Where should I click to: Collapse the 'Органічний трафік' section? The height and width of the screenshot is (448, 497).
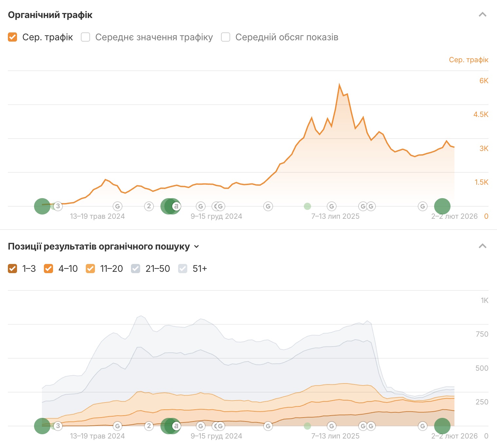[x=482, y=15]
